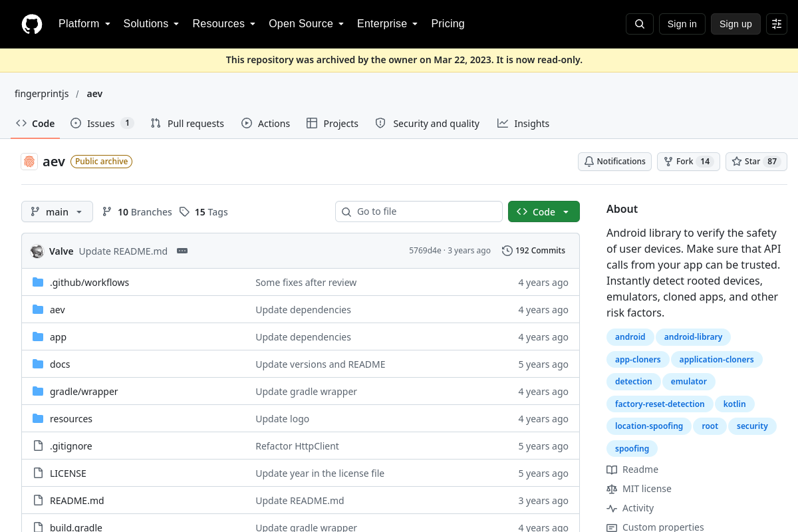Click the Go to file search field
This screenshot has width=798, height=532.
tap(419, 211)
